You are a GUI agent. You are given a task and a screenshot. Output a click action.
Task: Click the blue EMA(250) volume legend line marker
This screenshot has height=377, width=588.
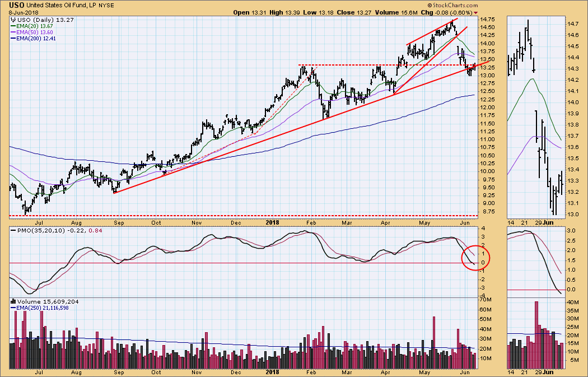13,308
